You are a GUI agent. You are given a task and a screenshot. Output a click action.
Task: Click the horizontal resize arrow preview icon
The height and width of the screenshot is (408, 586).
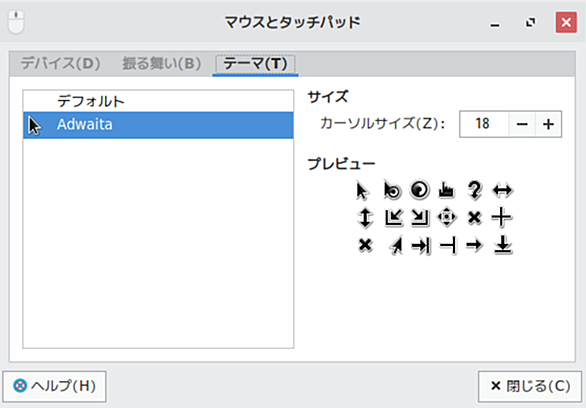point(503,191)
